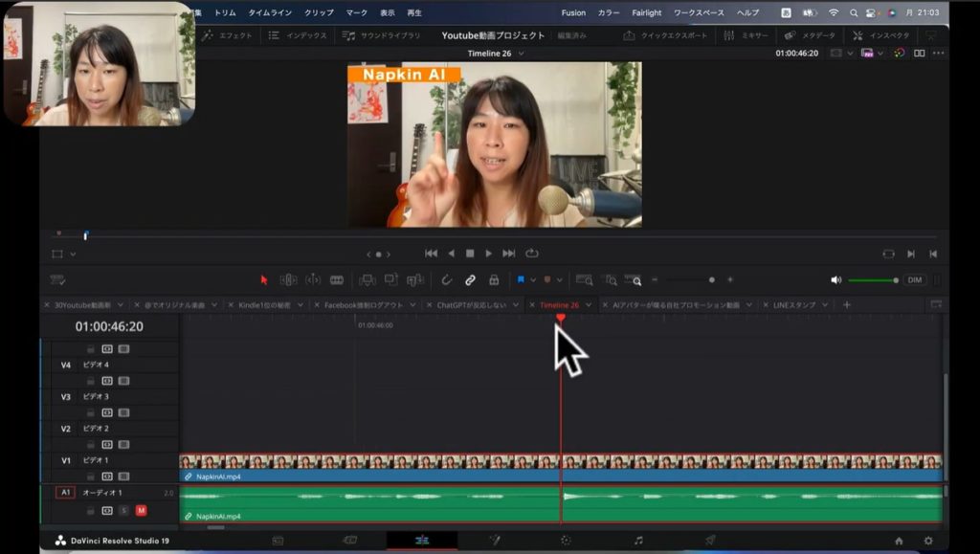The image size is (980, 554).
Task: Click the NapkinAI.mp4 video clip on V1
Action: tap(383, 468)
